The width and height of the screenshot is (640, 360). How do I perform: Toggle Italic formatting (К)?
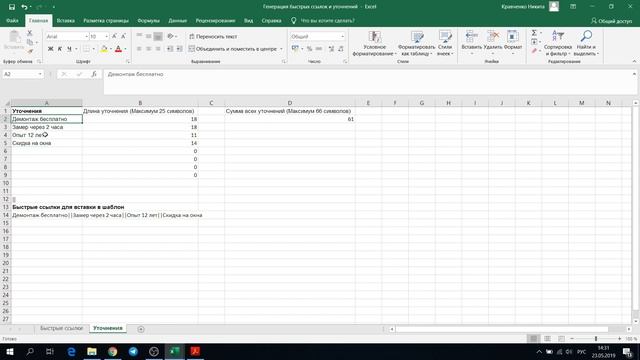point(60,49)
